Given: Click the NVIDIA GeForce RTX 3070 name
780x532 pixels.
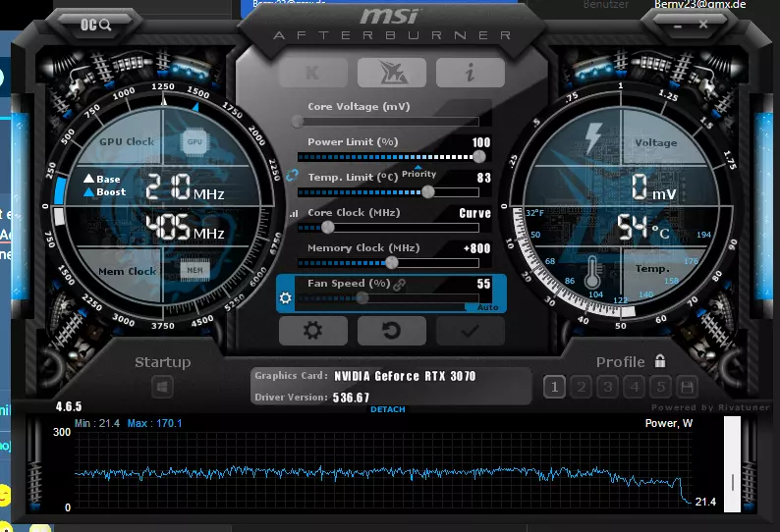Looking at the screenshot, I should [405, 376].
